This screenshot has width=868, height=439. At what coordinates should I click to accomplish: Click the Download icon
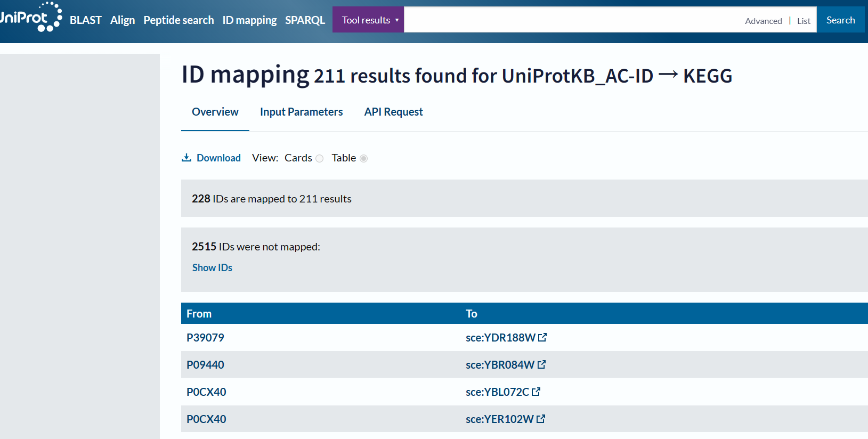pos(186,158)
